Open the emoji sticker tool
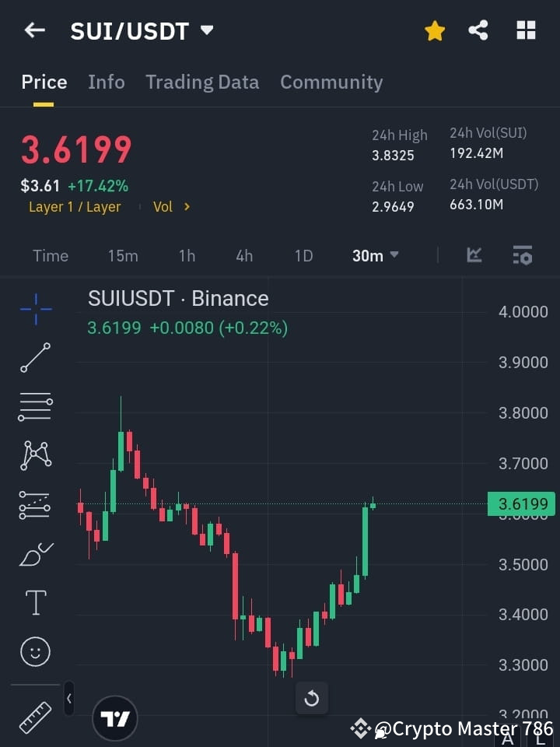The height and width of the screenshot is (747, 560). 35,651
